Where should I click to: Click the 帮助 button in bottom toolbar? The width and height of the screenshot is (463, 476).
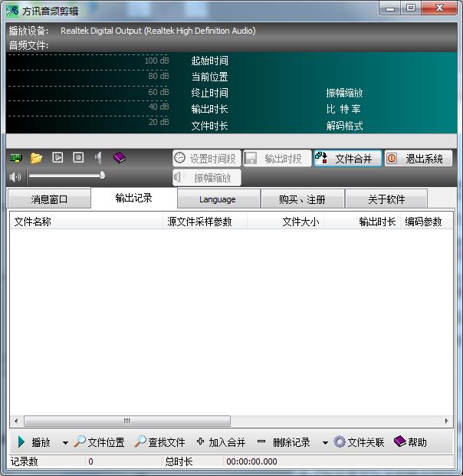[x=410, y=442]
